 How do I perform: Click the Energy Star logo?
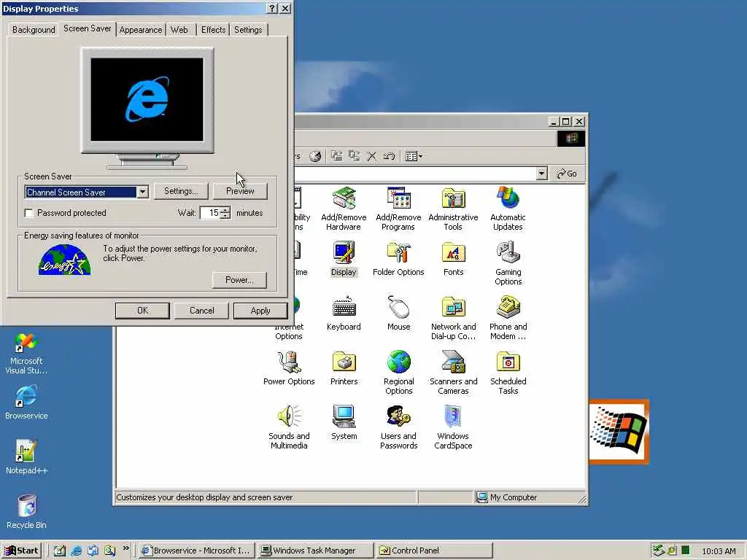(x=64, y=260)
